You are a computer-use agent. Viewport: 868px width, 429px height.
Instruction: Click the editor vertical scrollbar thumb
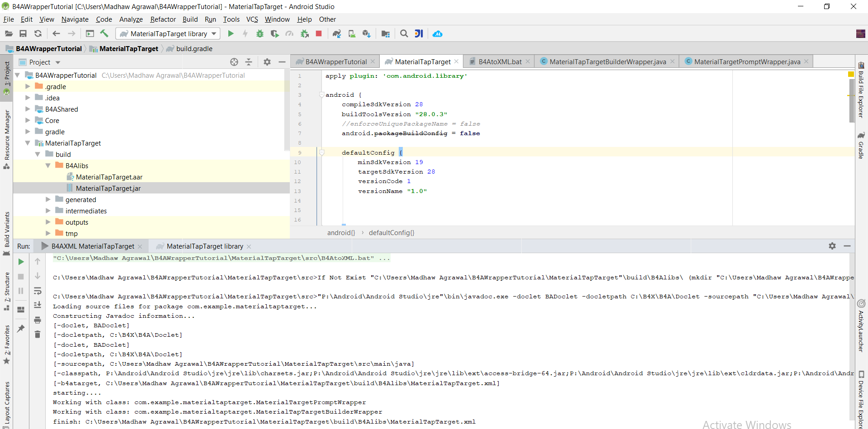851,100
